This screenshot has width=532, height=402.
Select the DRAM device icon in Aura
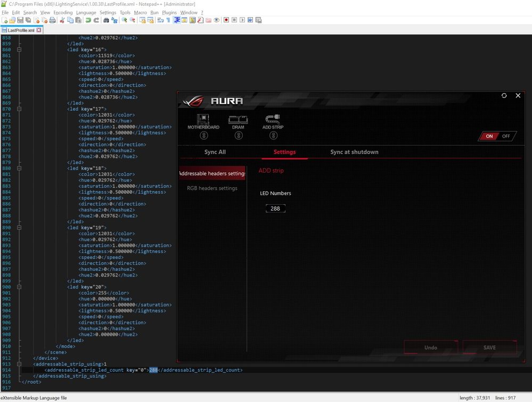238,122
